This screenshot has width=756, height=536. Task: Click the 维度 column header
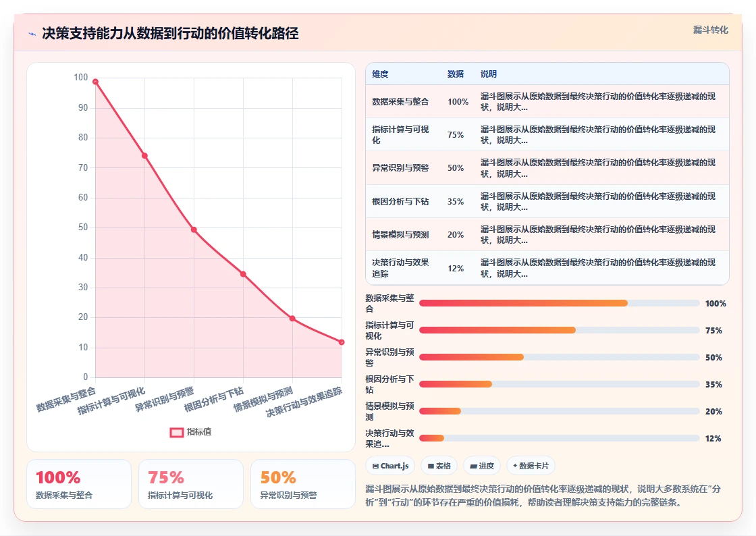tap(380, 74)
